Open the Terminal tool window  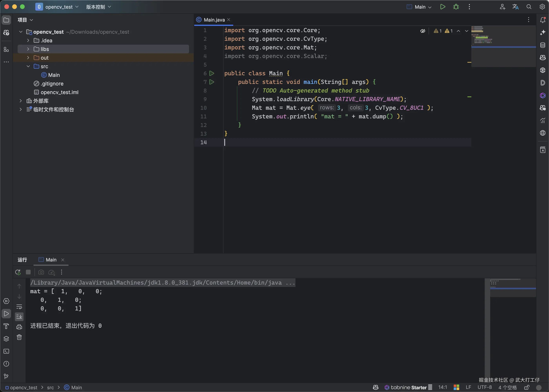6,351
